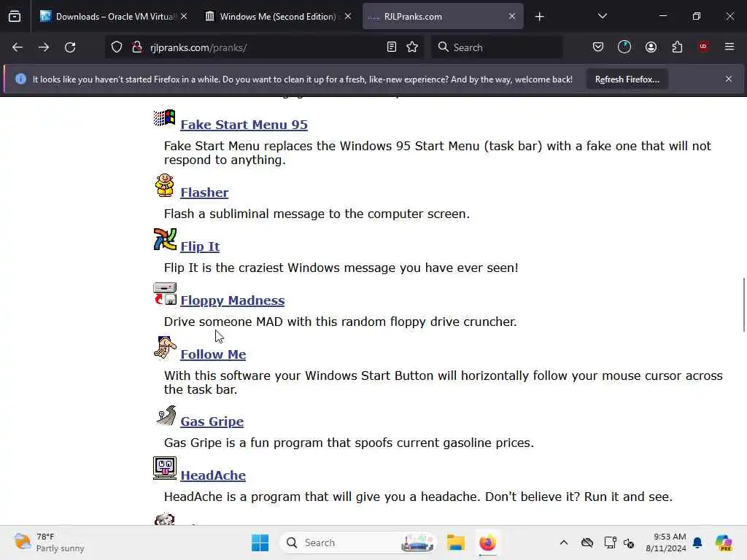This screenshot has height=560, width=747.
Task: Click the yellow raincoat Flasher icon
Action: click(164, 185)
